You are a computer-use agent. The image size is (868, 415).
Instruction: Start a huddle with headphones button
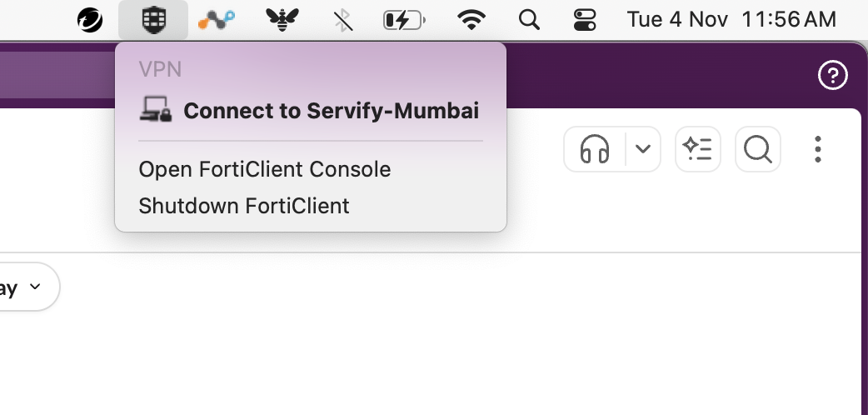595,150
